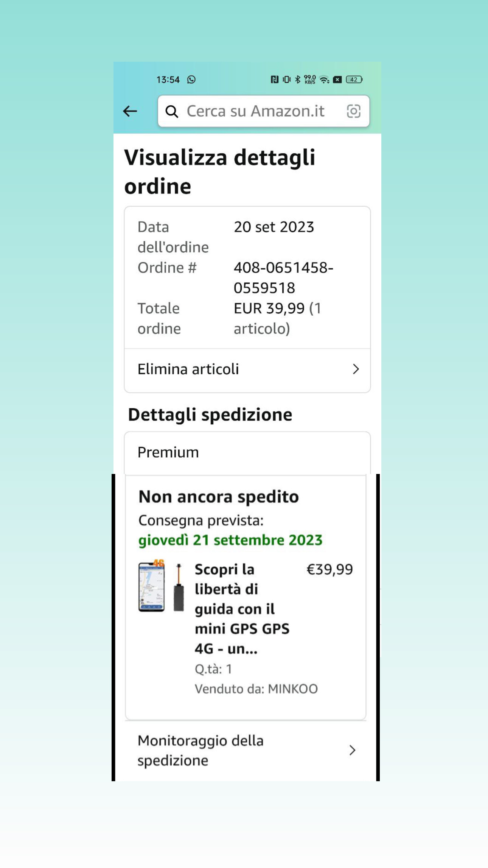Focus the Cerca su Amazon.it field

255,111
